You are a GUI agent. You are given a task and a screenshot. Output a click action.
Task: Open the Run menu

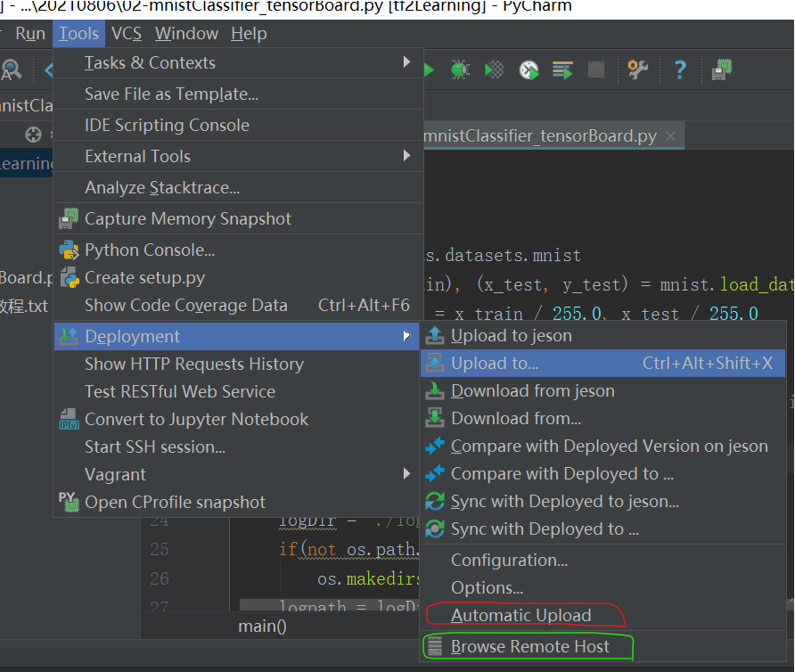pos(30,34)
